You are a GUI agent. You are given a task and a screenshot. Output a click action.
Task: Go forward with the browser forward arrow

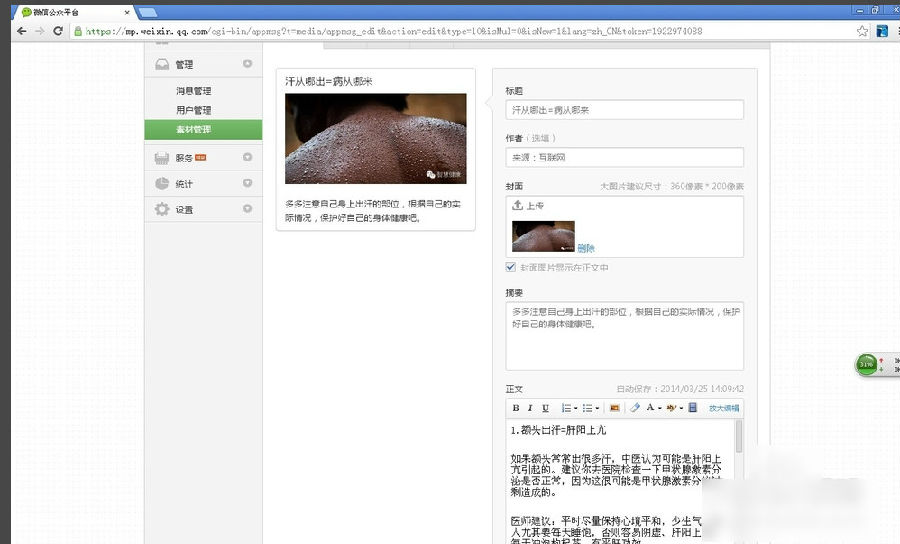point(40,31)
